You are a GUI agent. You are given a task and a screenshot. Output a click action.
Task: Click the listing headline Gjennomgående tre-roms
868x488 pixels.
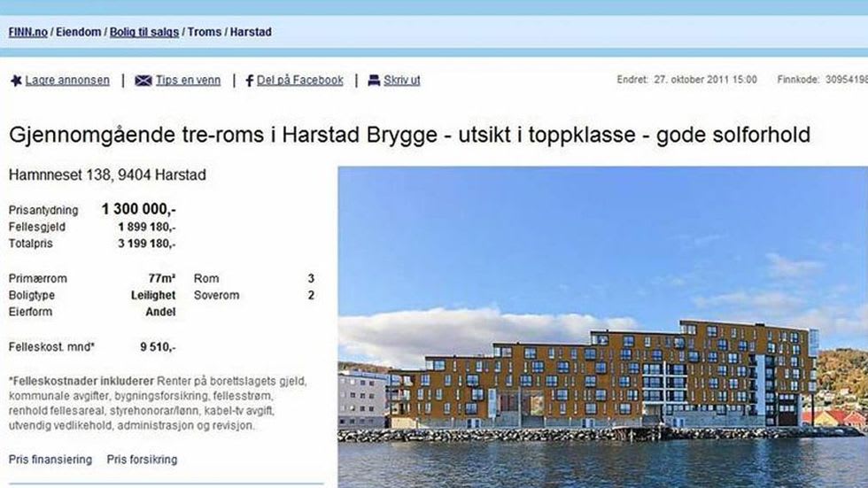(409, 135)
